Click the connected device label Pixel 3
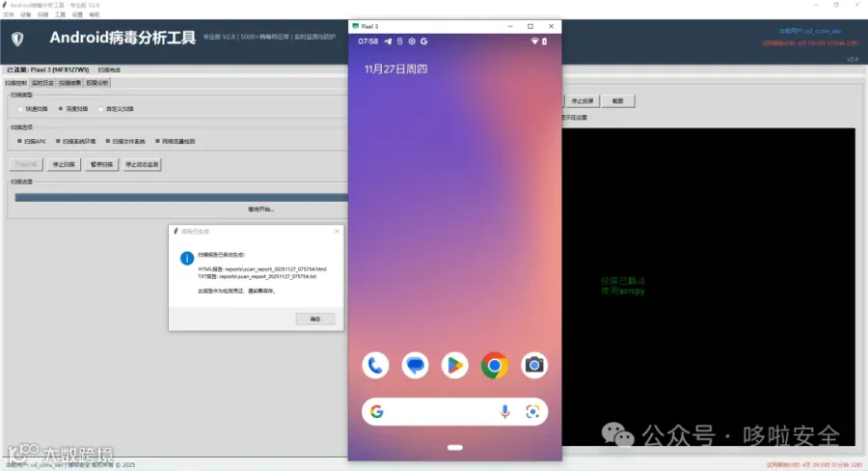This screenshot has width=868, height=471. click(47, 69)
